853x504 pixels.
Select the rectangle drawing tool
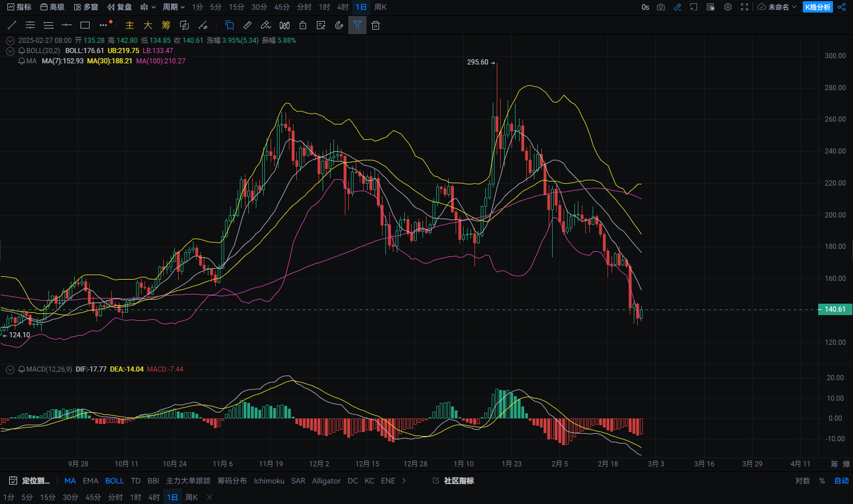click(85, 25)
